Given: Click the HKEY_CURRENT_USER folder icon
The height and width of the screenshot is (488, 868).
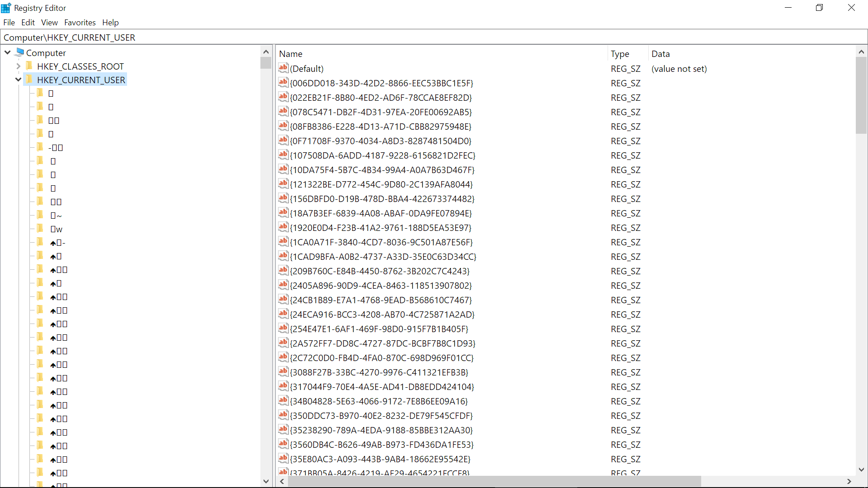Looking at the screenshot, I should [29, 80].
